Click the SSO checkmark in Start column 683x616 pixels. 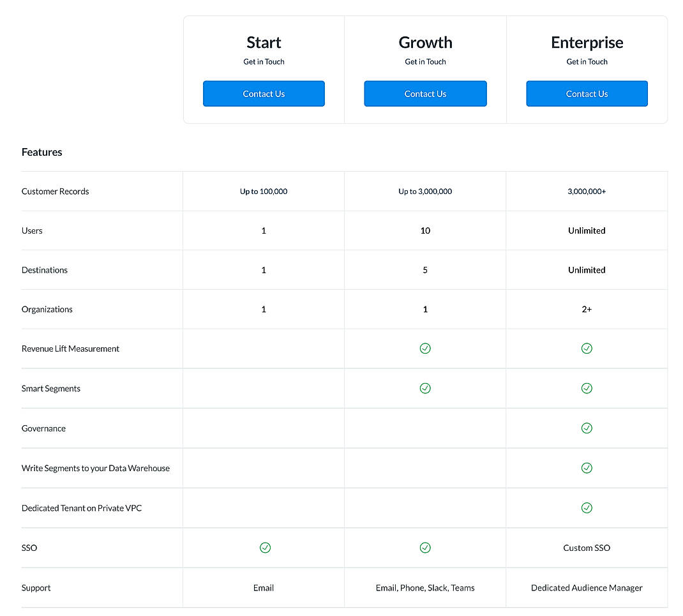pyautogui.click(x=264, y=548)
